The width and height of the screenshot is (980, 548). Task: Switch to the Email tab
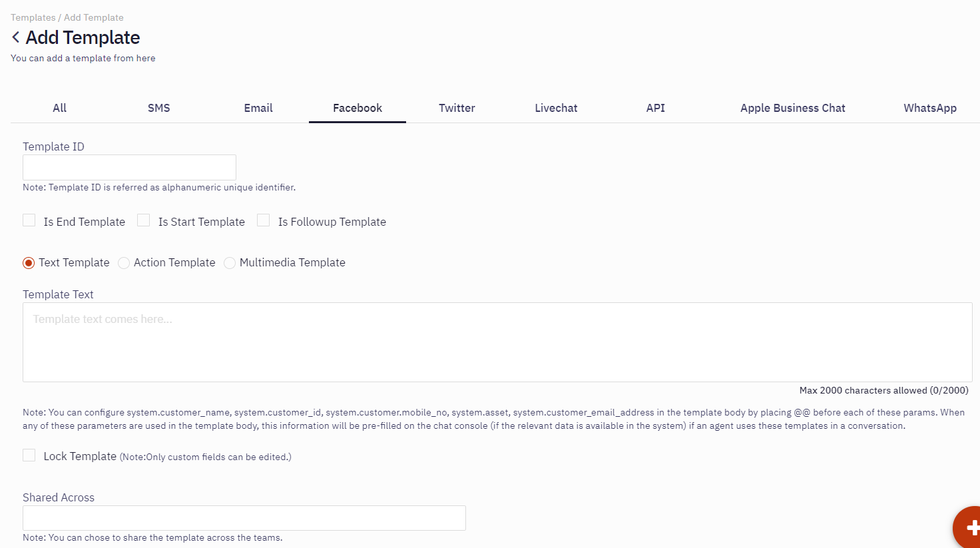[x=258, y=108]
